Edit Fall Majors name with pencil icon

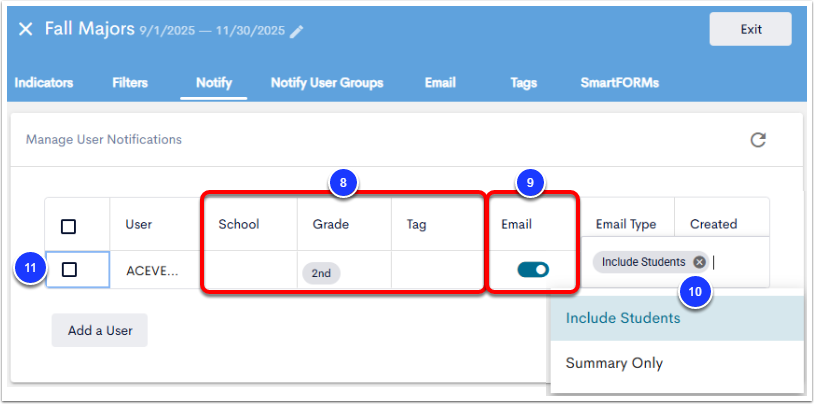(296, 32)
